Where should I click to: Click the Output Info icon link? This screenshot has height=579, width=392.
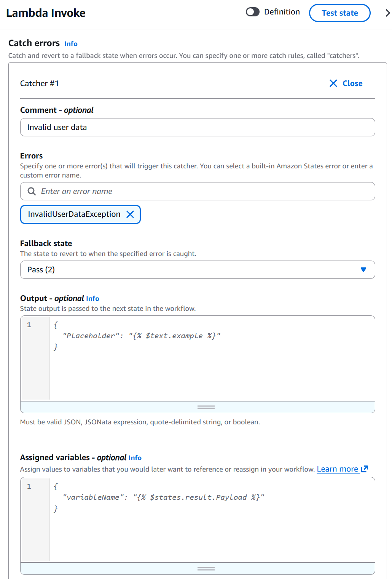(x=92, y=299)
